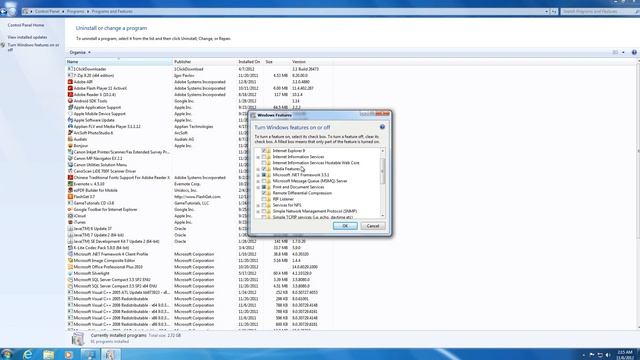640x360 pixels.
Task: Expand the Simple Network Management Protocol node
Action: pyautogui.click(x=258, y=211)
